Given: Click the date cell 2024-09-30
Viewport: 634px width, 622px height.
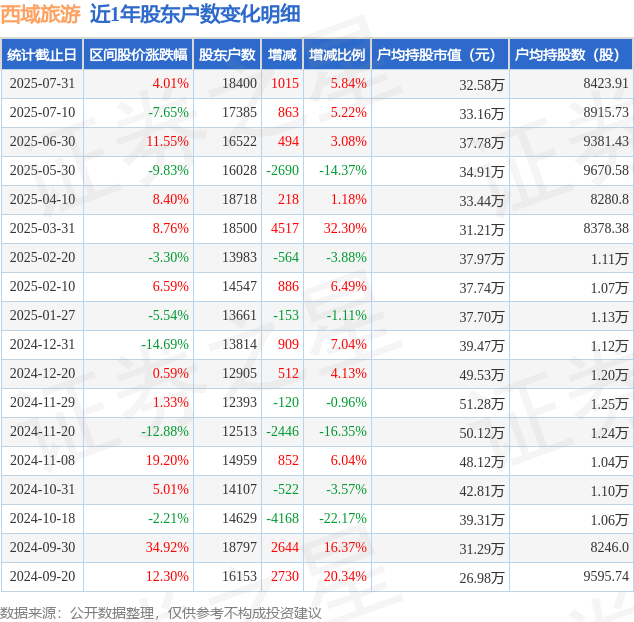Looking at the screenshot, I should pos(42,547).
